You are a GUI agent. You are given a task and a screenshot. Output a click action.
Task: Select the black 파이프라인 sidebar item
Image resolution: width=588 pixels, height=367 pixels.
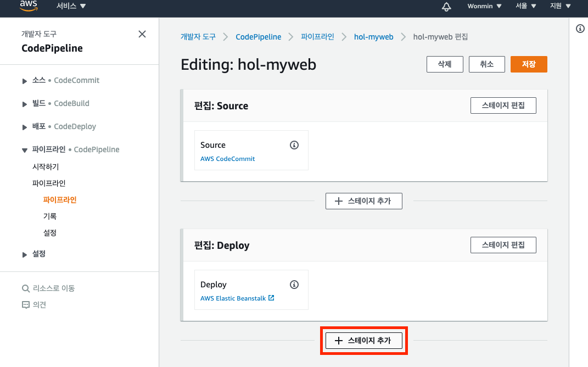49,183
